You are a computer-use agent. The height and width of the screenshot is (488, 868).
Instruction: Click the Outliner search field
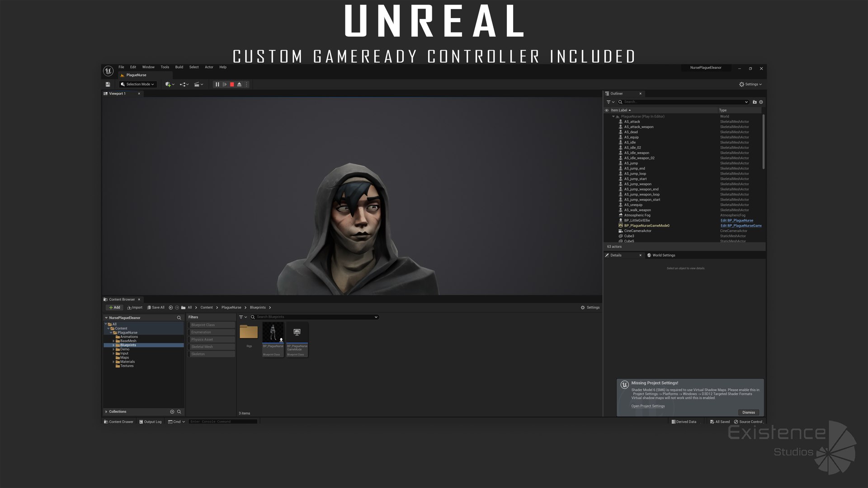(x=684, y=102)
